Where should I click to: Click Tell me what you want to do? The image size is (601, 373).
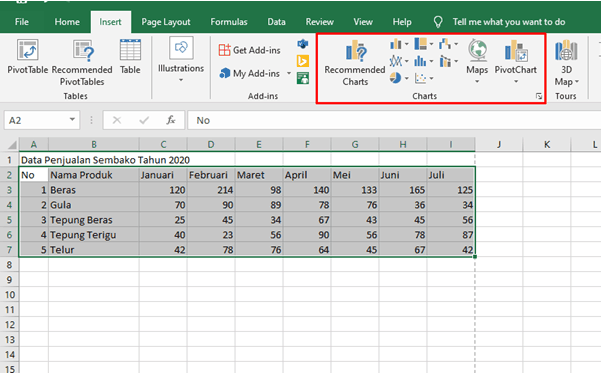[x=509, y=22]
